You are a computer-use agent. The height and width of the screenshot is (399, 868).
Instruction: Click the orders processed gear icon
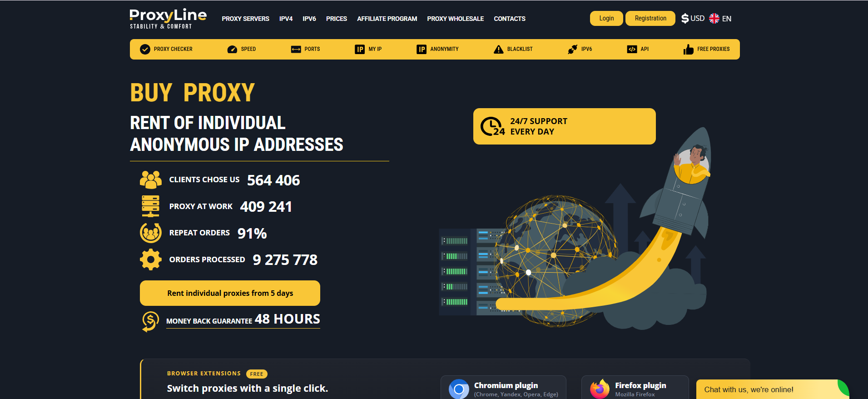151,259
